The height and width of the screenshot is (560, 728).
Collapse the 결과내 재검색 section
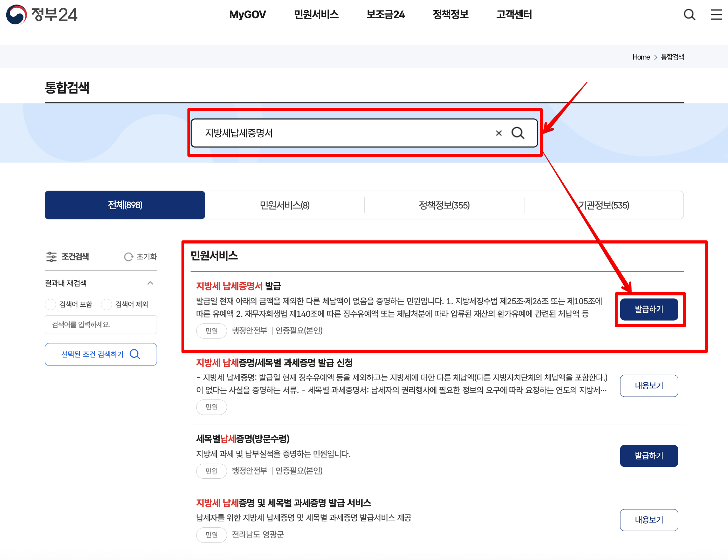click(151, 283)
